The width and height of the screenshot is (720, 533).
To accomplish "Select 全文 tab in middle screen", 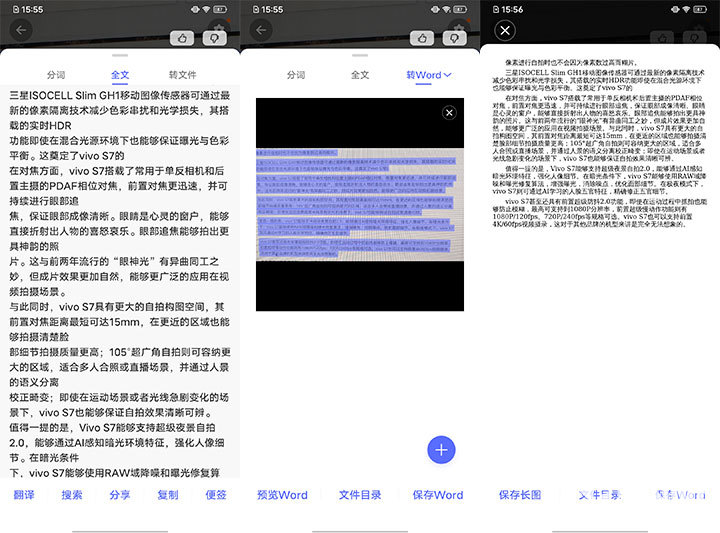I will [360, 75].
